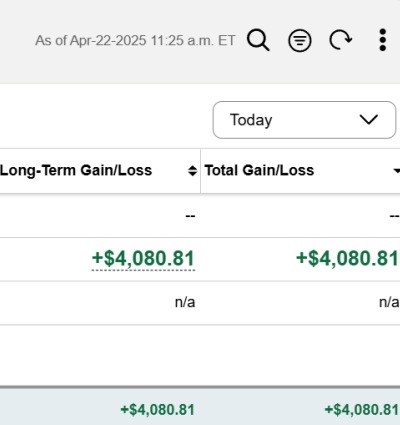The width and height of the screenshot is (400, 425).
Task: Expand the Today period dropdown
Action: tap(304, 120)
